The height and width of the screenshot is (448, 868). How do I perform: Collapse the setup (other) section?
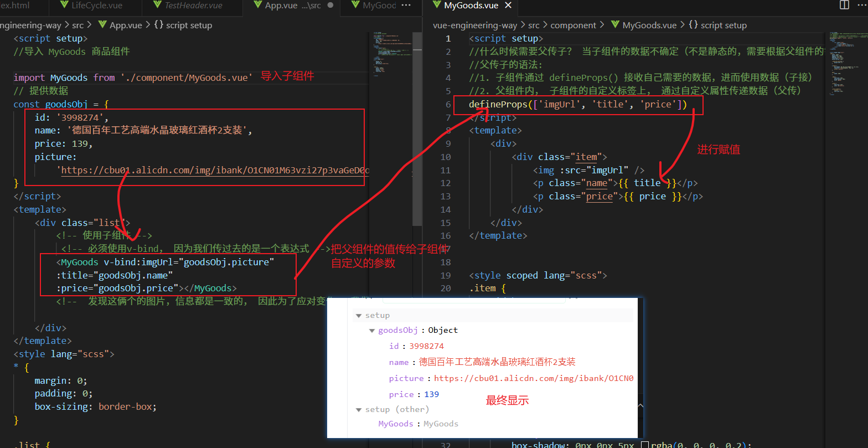[x=359, y=409]
